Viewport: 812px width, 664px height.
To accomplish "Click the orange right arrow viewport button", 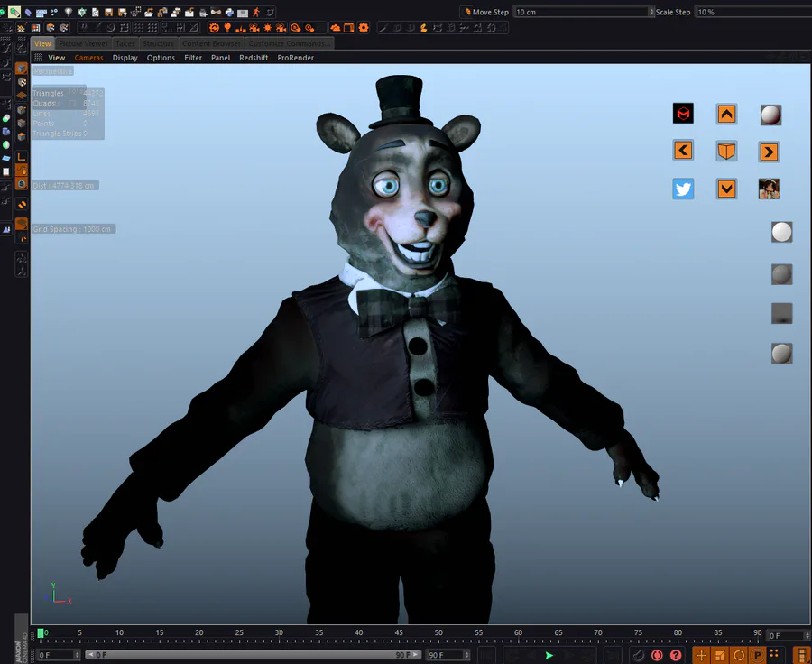I will [x=769, y=152].
